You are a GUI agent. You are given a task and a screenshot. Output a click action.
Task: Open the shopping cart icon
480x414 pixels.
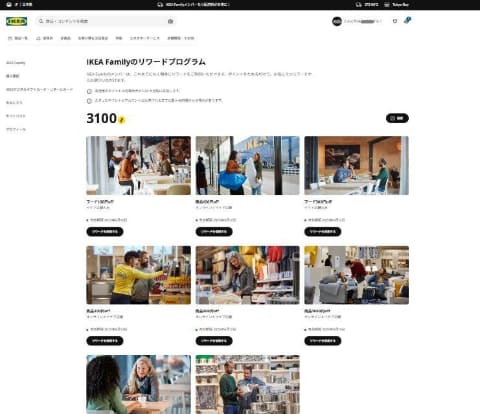pos(407,20)
